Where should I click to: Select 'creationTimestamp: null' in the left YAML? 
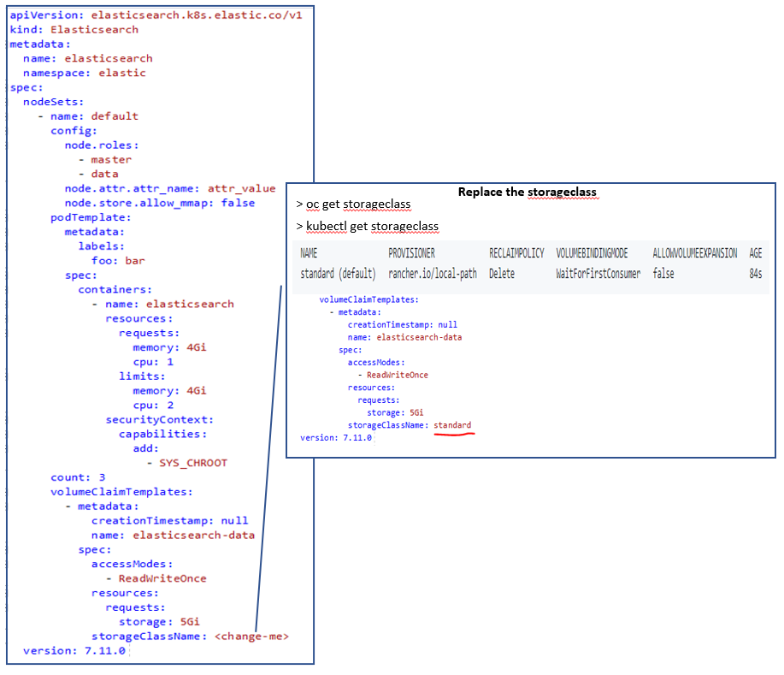point(169,521)
